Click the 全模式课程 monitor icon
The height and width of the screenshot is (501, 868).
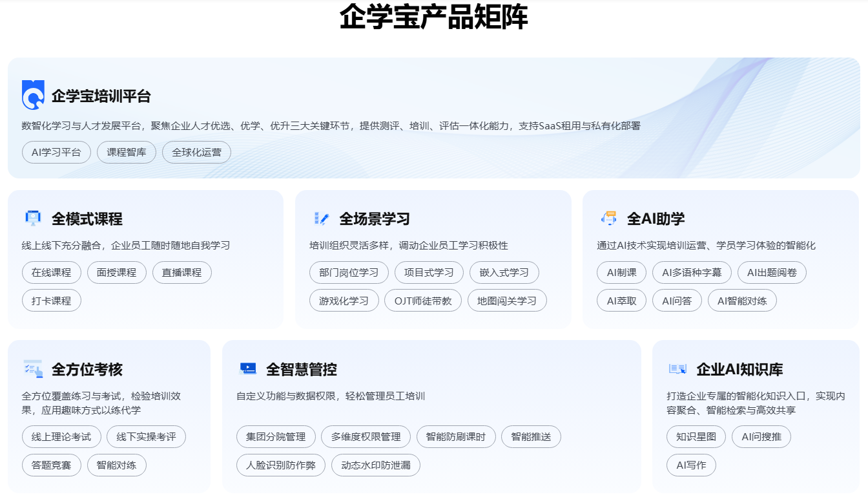33,218
